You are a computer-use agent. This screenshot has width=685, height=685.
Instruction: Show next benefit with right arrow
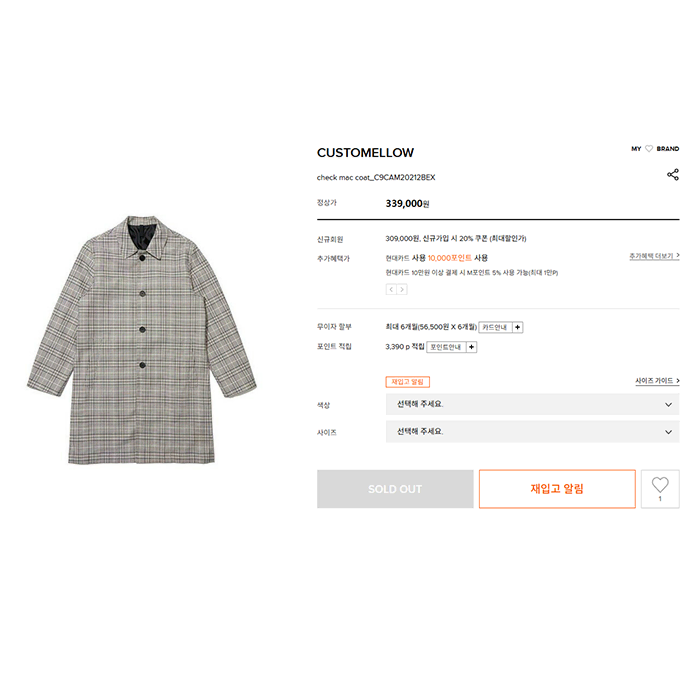coord(402,289)
